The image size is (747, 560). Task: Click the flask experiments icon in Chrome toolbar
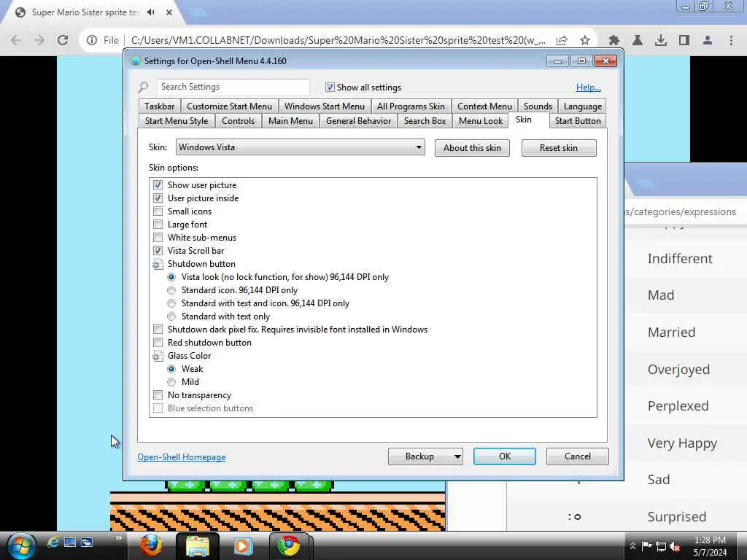click(638, 41)
